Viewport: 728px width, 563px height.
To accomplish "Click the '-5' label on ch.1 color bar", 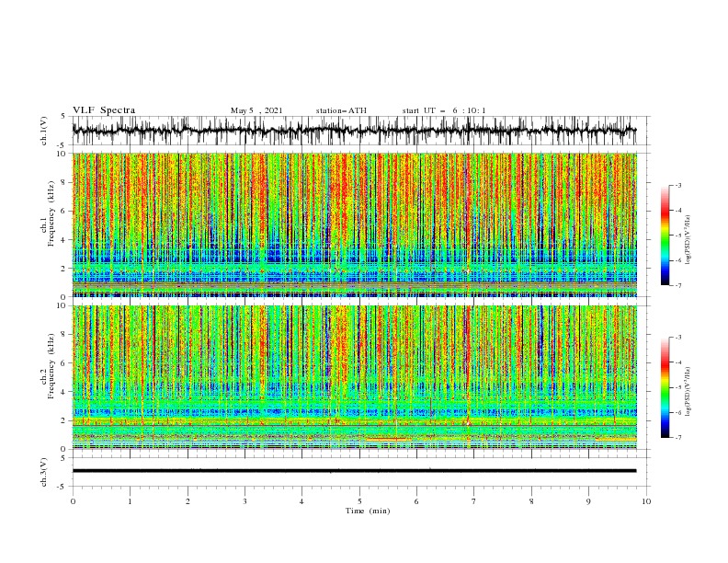I will click(678, 236).
